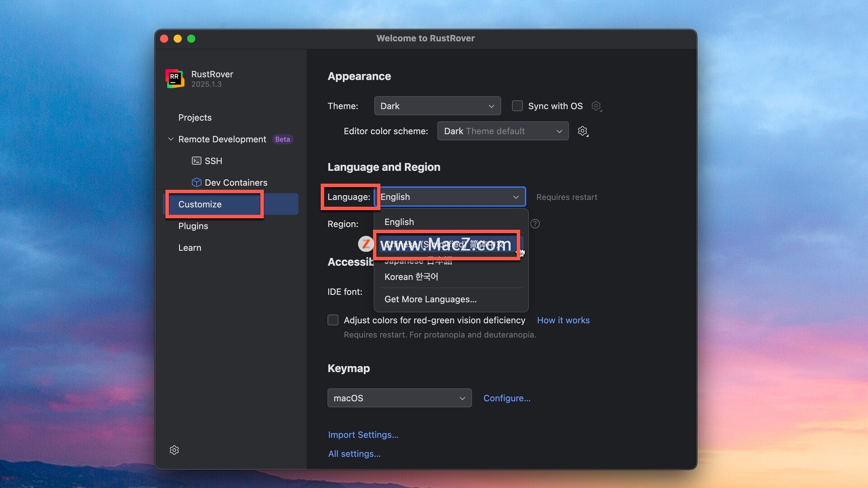This screenshot has width=868, height=488.
Task: Click the Welcome to RustRover window title
Action: 425,38
